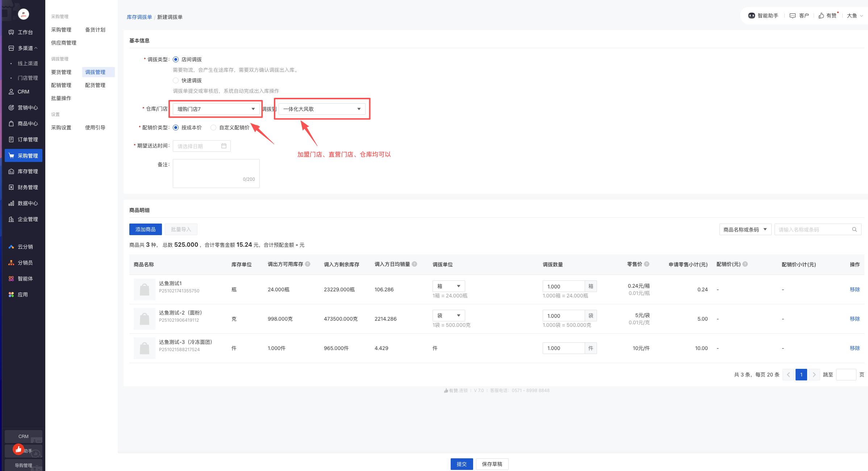Select the 店间调拨 radio option
868x471 pixels.
point(176,59)
